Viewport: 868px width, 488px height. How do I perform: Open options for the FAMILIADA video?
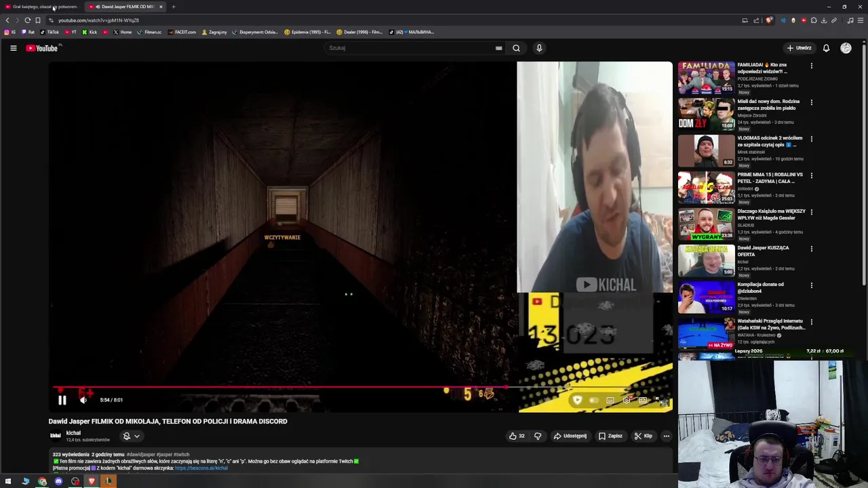(x=811, y=66)
